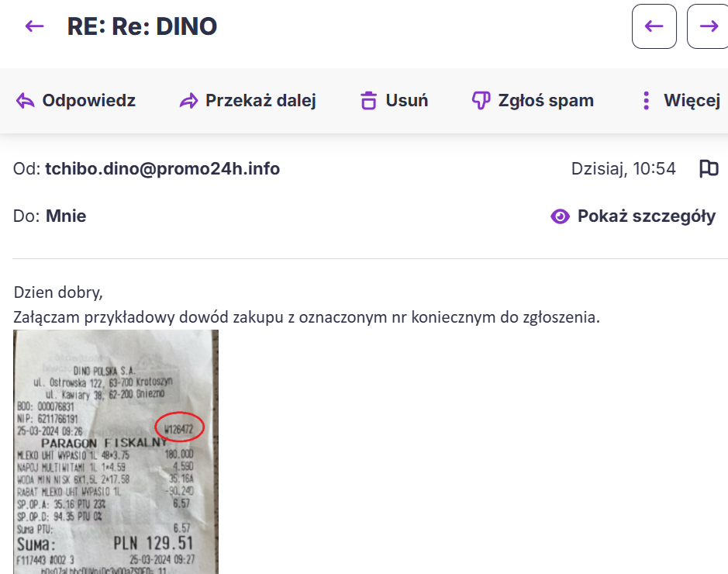Open the Więcej three-dots menu
The image size is (728, 574).
pos(646,101)
